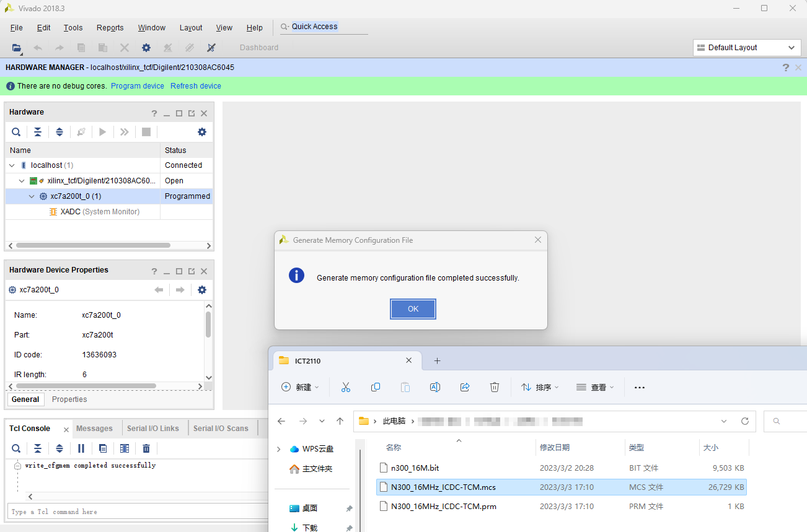Open the File menu
This screenshot has height=532, width=807.
(x=17, y=28)
